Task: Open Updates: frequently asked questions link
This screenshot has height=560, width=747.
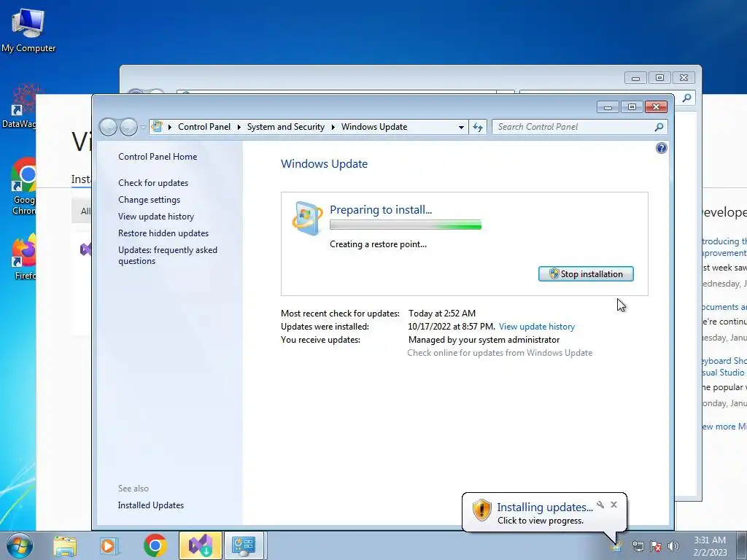Action: pyautogui.click(x=168, y=255)
